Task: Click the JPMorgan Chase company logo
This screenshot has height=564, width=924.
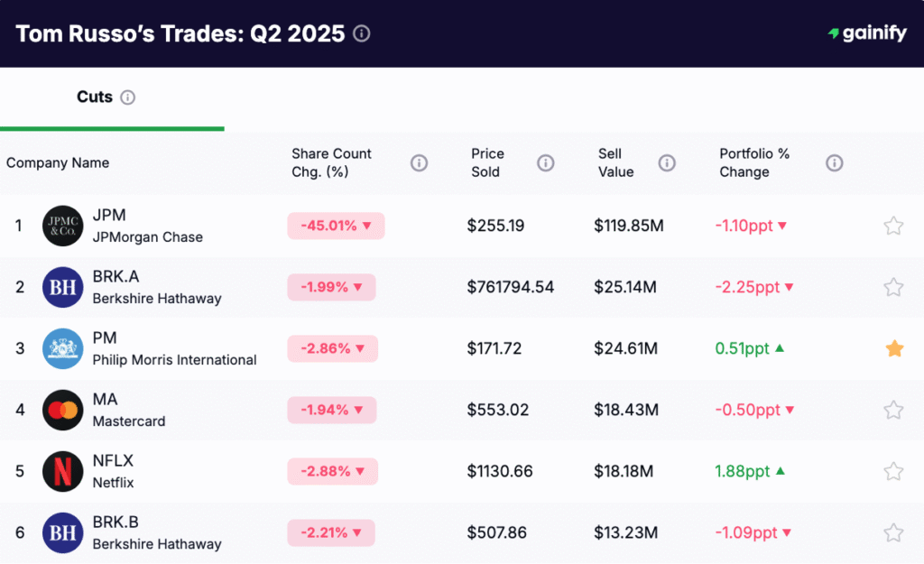Action: pos(62,226)
